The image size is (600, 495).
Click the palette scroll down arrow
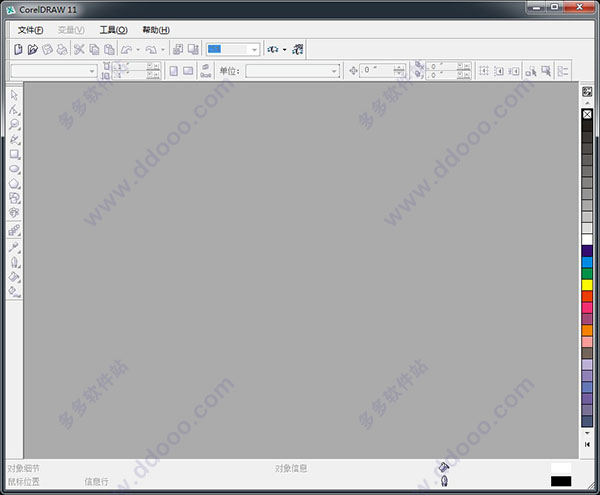tap(587, 433)
